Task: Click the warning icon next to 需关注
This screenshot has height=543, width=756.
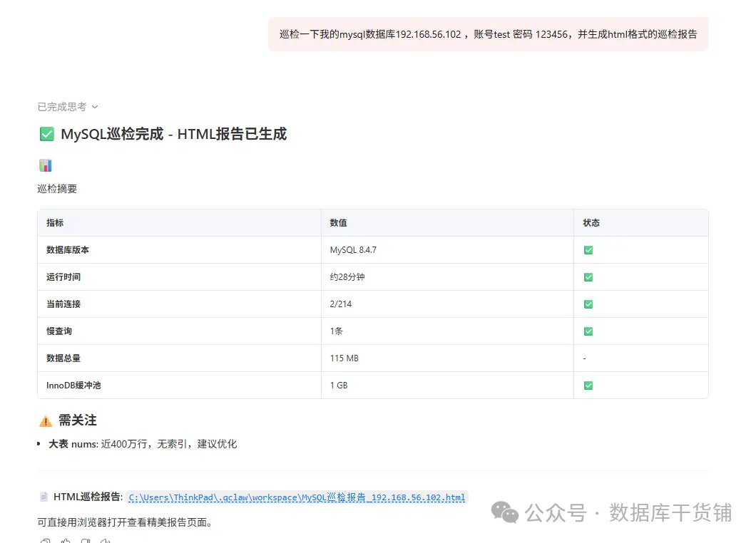Action: (x=45, y=420)
